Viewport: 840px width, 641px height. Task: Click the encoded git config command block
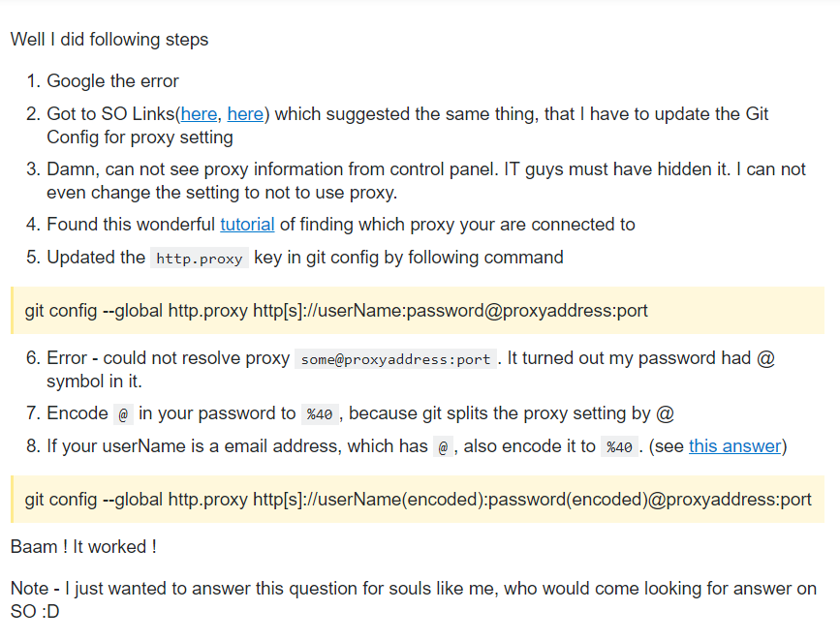click(x=418, y=499)
